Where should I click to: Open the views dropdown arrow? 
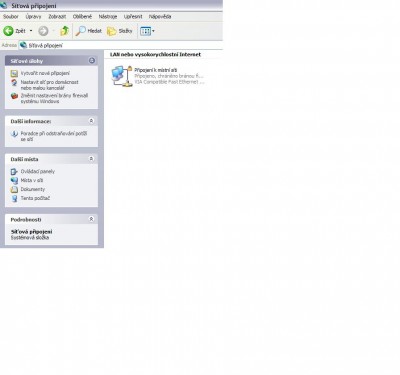(153, 31)
